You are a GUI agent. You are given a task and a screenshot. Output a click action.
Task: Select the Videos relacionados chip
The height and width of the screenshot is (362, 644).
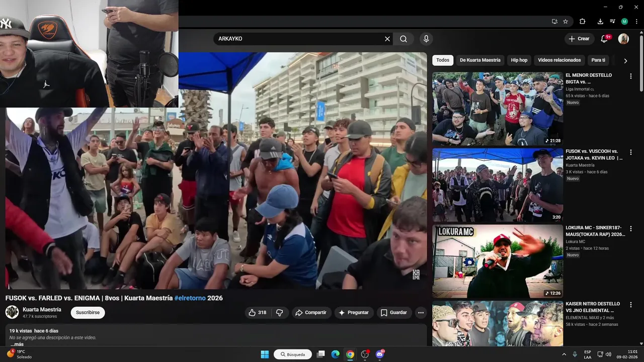(559, 60)
